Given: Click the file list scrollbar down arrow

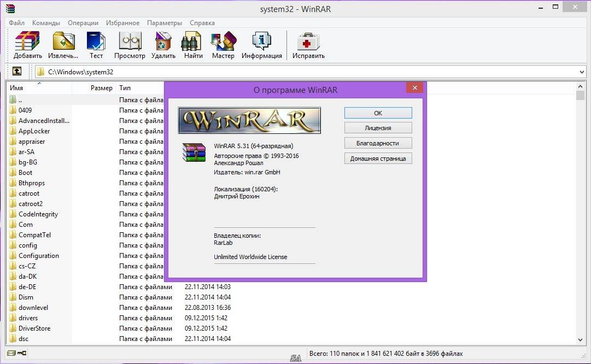Looking at the screenshot, I should 581,339.
